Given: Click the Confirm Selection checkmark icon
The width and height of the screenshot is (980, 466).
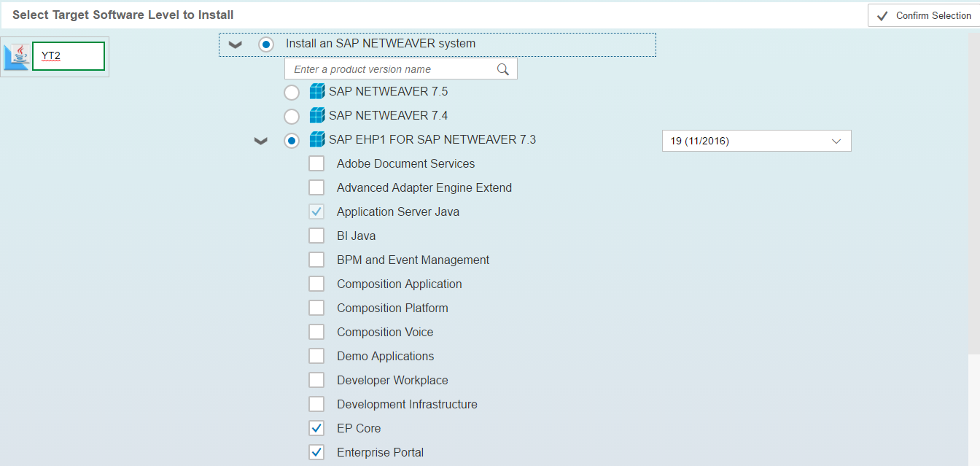Looking at the screenshot, I should (x=882, y=16).
